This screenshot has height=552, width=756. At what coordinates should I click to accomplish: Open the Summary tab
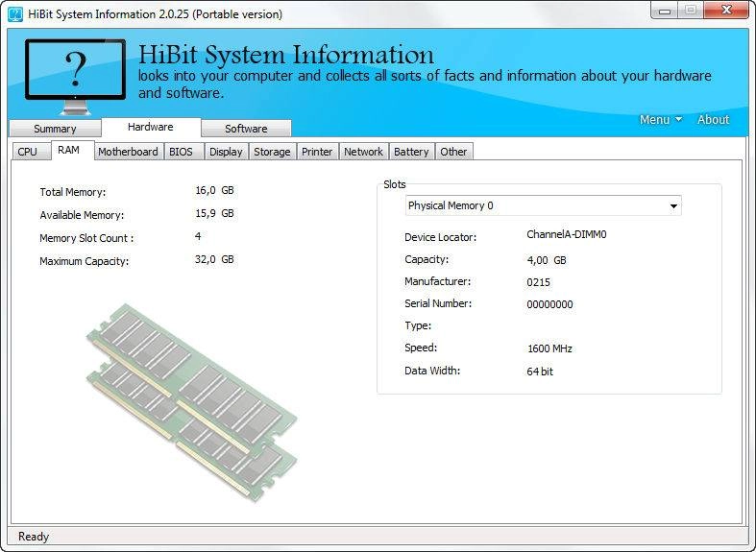tap(55, 129)
